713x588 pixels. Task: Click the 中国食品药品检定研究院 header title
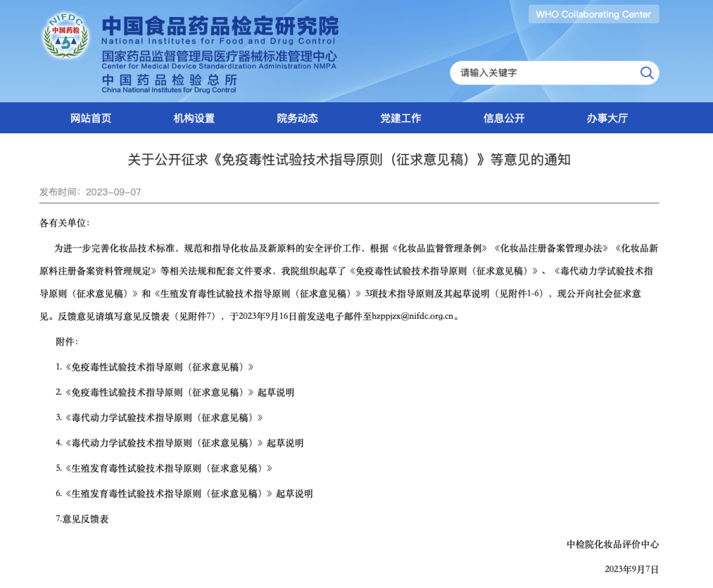(x=220, y=26)
